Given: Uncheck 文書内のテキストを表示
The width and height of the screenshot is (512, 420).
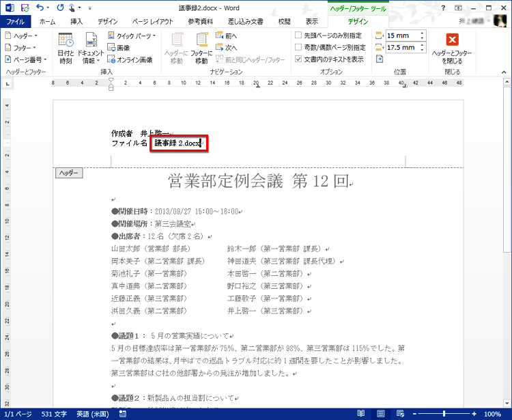Looking at the screenshot, I should pos(298,59).
